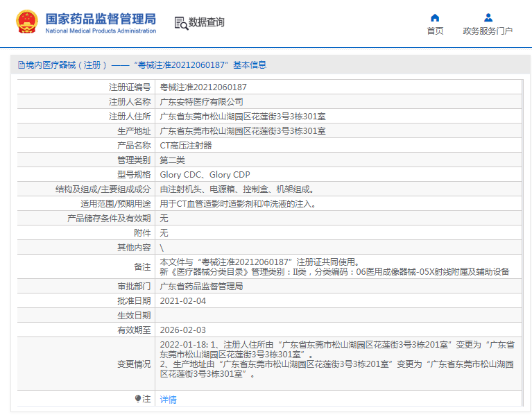Click 国家药品监督管理局 title

[x=101, y=19]
